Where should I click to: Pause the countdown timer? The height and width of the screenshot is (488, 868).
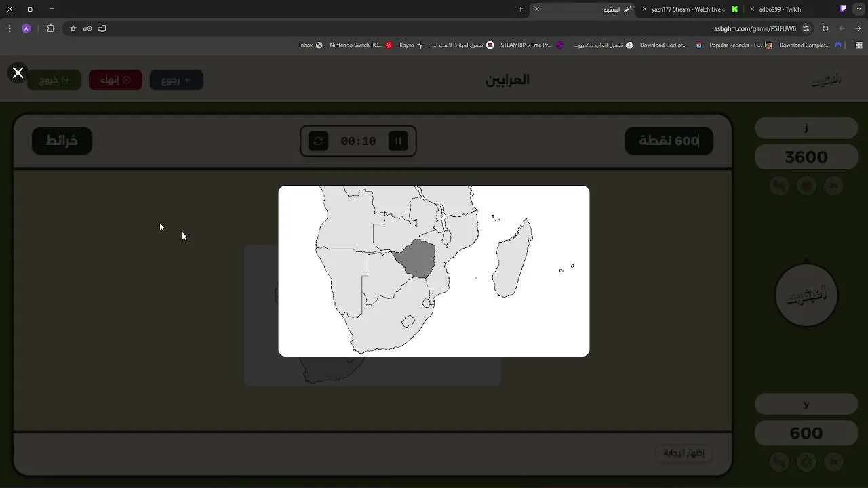pos(398,141)
